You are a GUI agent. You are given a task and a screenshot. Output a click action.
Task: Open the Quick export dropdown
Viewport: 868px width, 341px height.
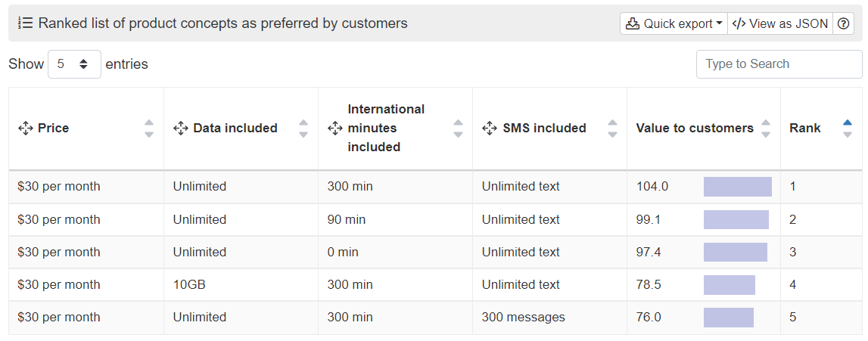(674, 23)
